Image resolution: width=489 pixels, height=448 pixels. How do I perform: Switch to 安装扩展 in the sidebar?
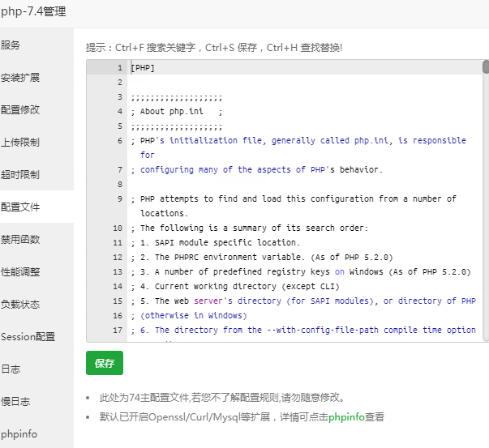point(20,77)
